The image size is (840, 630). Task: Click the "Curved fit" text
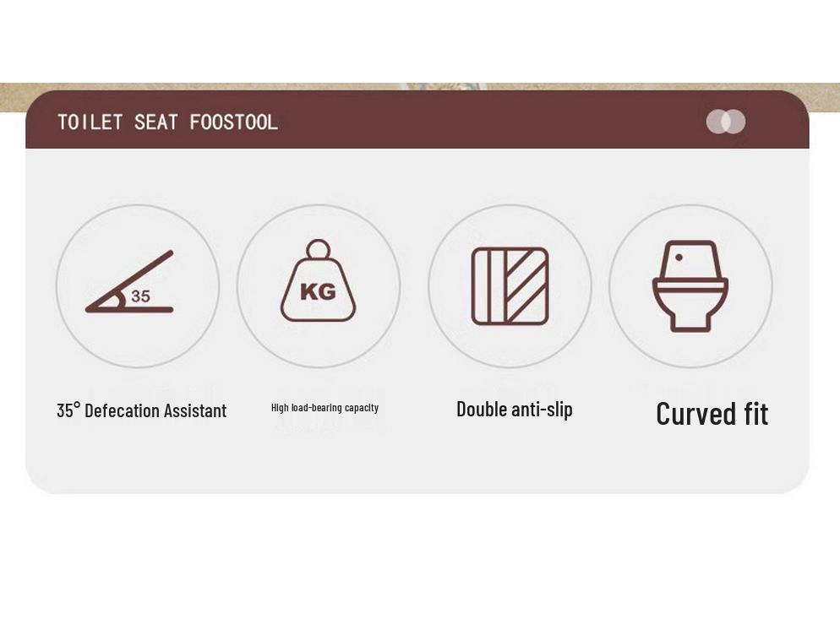[712, 414]
